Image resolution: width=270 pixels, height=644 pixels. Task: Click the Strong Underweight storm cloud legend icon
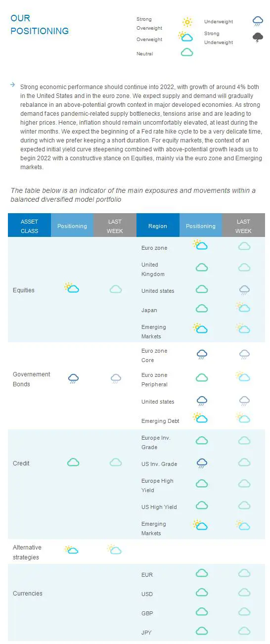point(258,38)
